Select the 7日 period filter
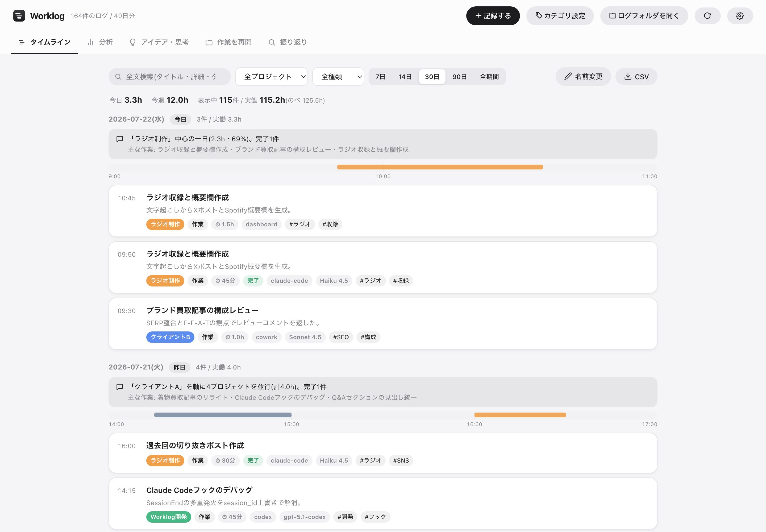 380,77
